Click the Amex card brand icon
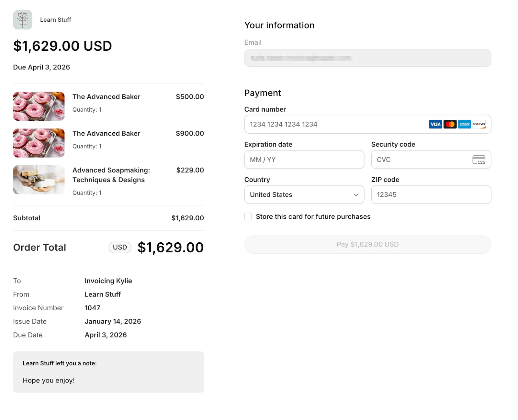 click(464, 124)
